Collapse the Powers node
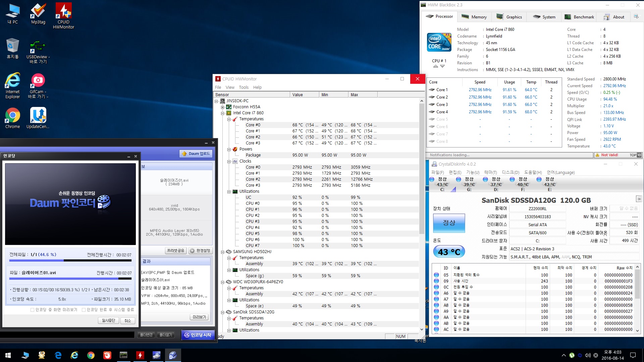Viewport: 644px width, 362px height. click(x=229, y=149)
